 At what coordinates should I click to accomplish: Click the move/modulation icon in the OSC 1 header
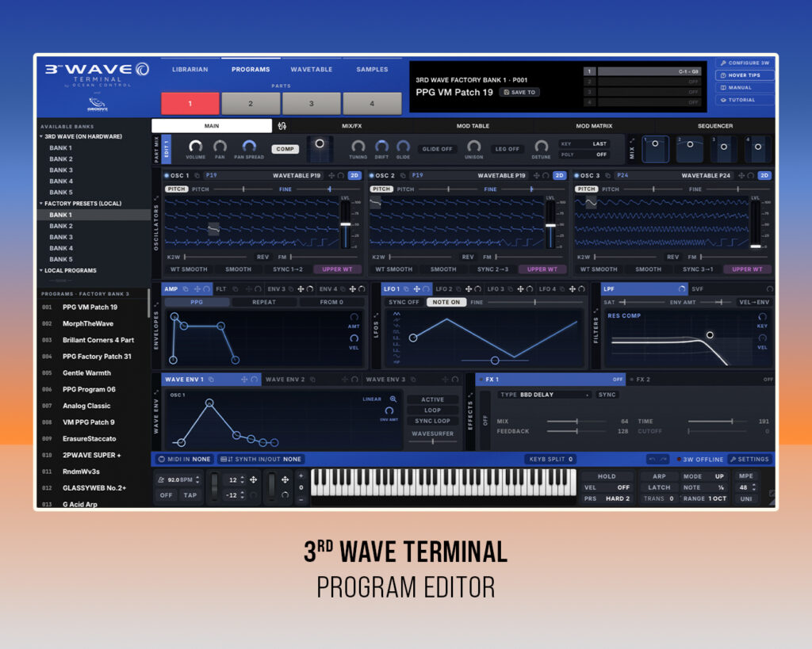pyautogui.click(x=331, y=175)
